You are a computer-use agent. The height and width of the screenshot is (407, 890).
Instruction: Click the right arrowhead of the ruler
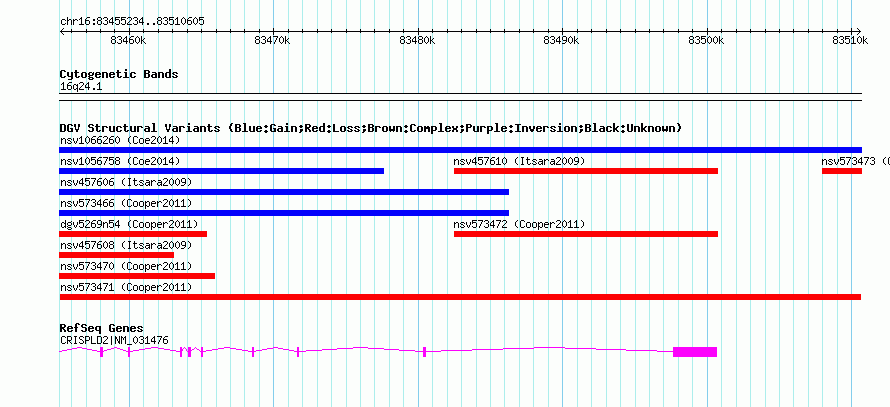click(x=859, y=31)
